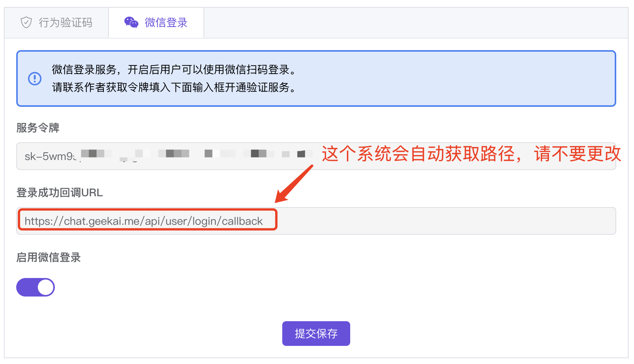The height and width of the screenshot is (364, 634).
Task: Disable the 启用微信登录 toggle switch
Action: (36, 287)
